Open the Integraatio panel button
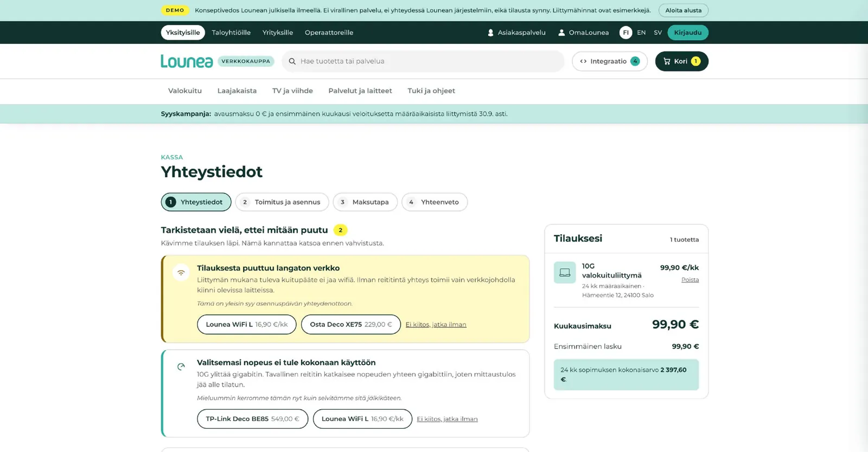 610,61
